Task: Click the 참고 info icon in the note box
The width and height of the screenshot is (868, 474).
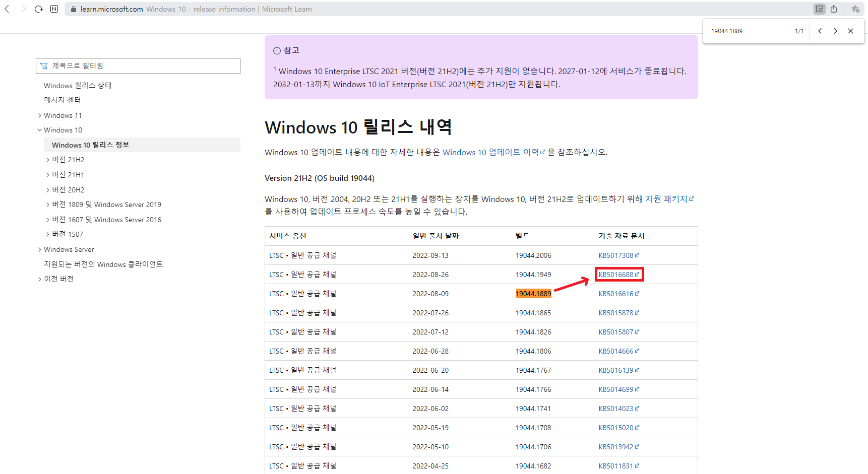Action: (277, 50)
